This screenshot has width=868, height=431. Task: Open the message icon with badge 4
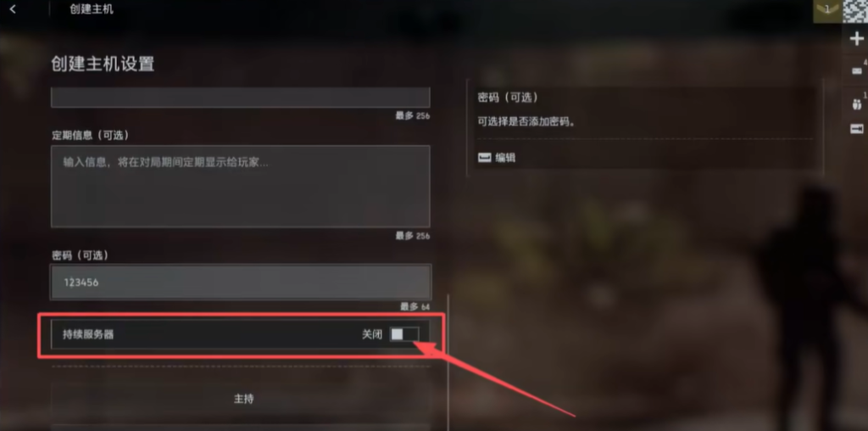[857, 71]
